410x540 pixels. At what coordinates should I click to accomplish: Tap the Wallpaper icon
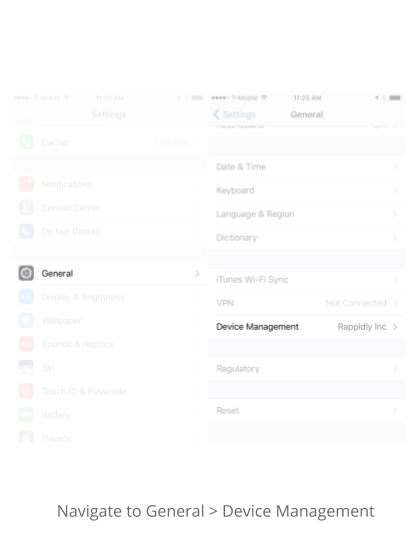(x=26, y=321)
